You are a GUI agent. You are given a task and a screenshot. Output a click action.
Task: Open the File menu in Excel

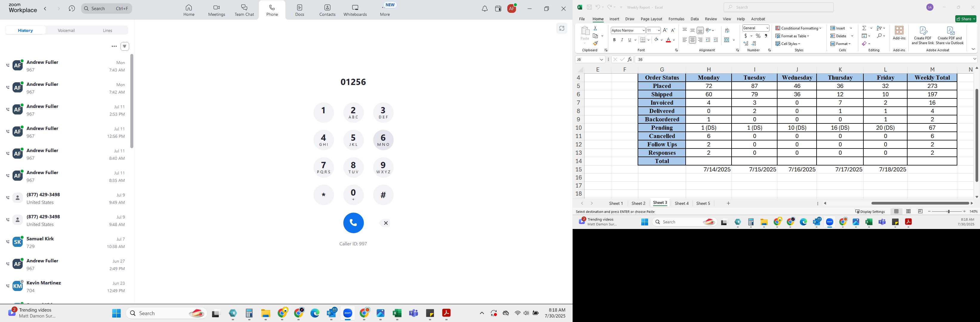(582, 19)
